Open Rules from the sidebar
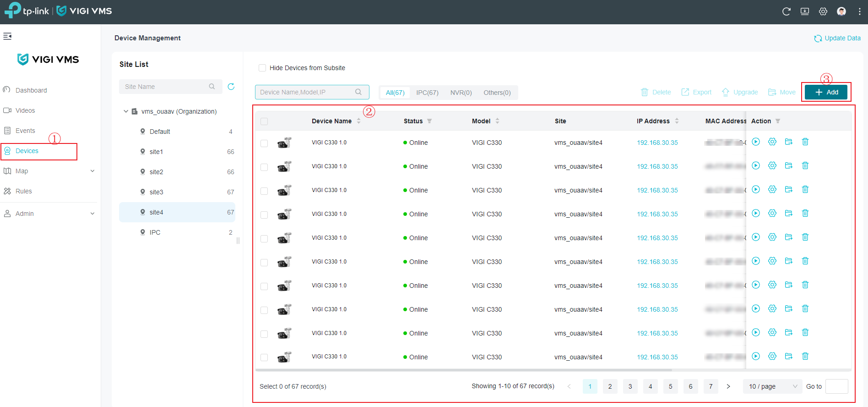 pos(24,191)
